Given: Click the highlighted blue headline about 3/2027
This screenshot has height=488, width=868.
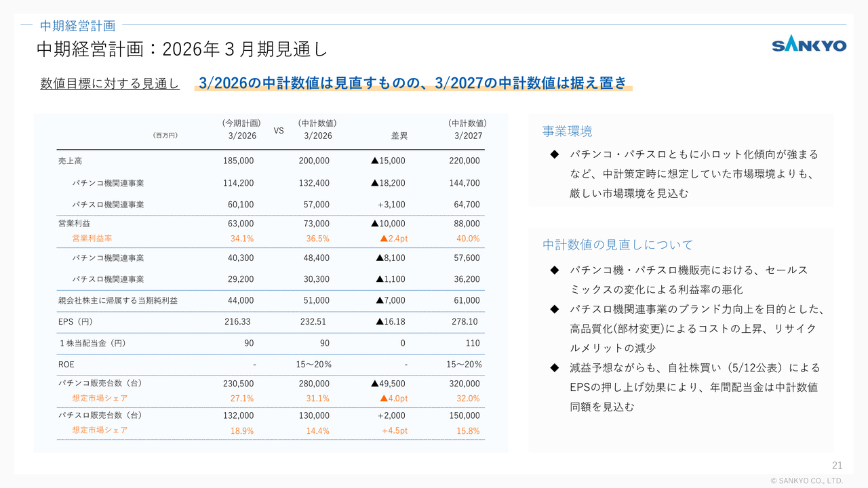Looking at the screenshot, I should tap(413, 83).
